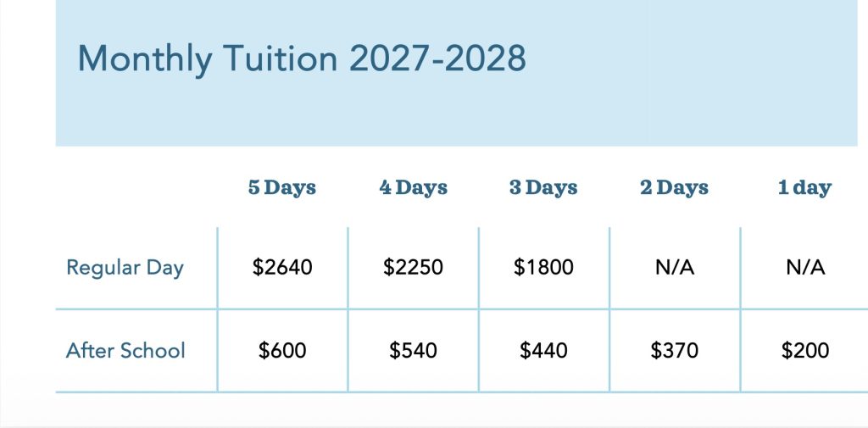The width and height of the screenshot is (868, 428).
Task: Click the $440 After School price
Action: [543, 351]
